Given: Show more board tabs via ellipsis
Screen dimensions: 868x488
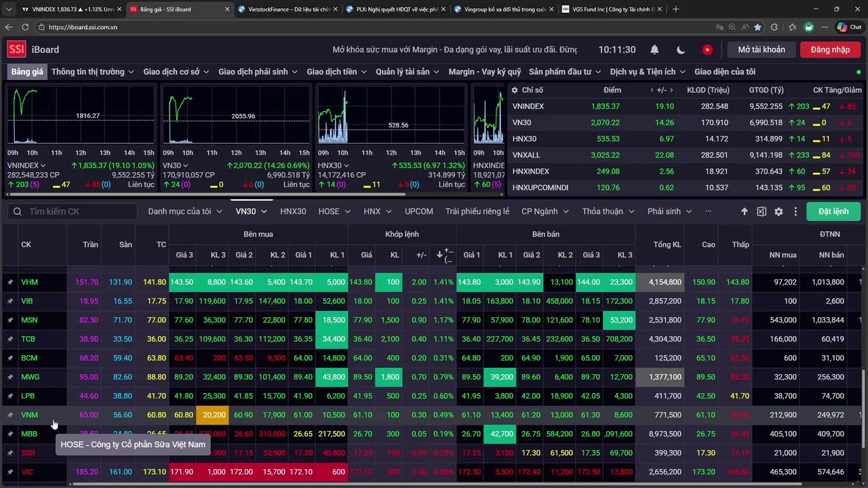Looking at the screenshot, I should 708,211.
